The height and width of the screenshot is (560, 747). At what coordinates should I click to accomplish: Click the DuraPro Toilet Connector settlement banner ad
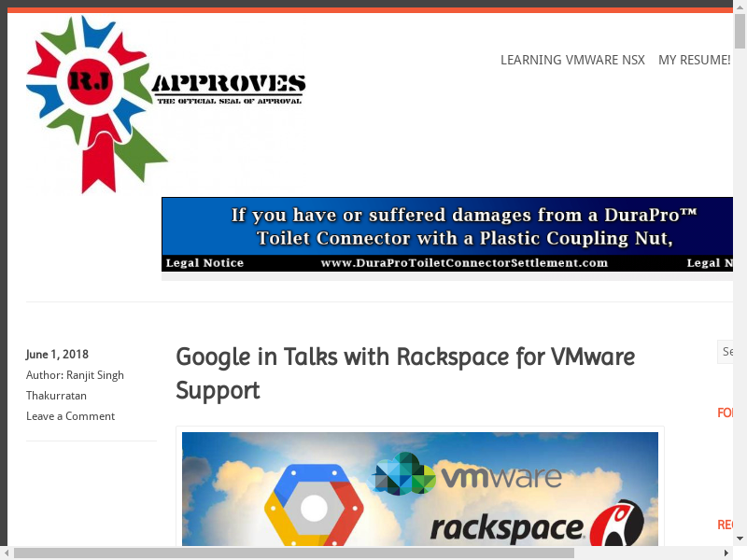pyautogui.click(x=447, y=234)
